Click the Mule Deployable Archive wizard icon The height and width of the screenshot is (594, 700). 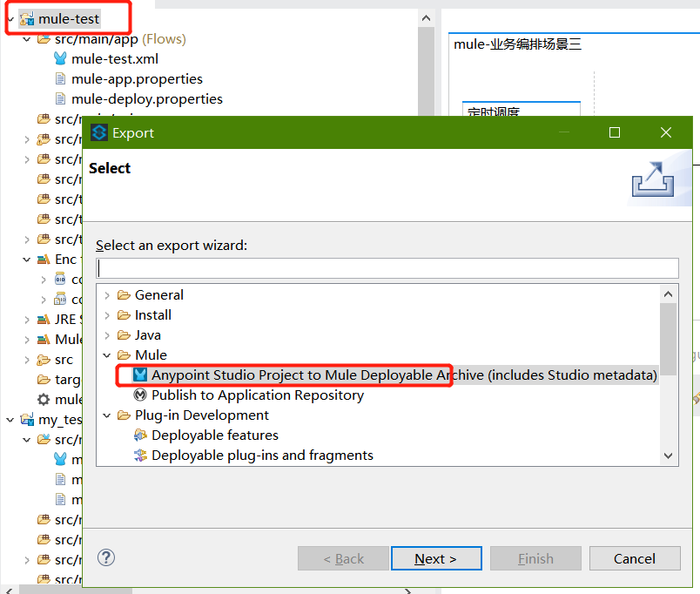pyautogui.click(x=140, y=375)
